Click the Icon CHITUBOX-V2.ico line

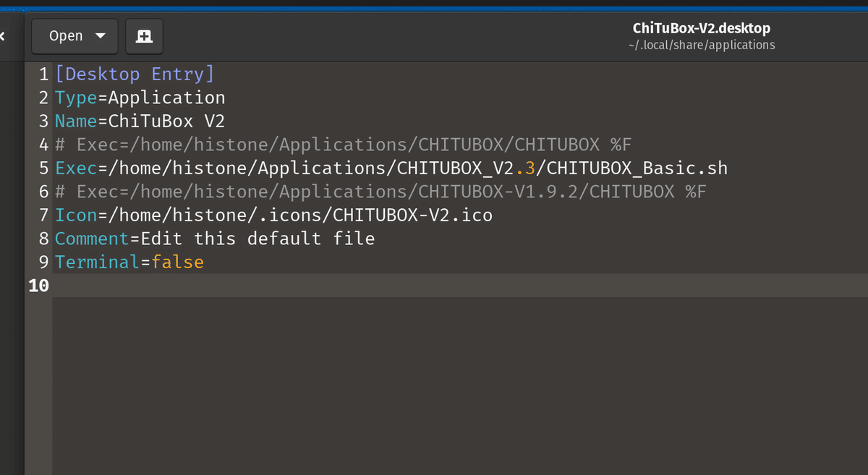(x=274, y=215)
